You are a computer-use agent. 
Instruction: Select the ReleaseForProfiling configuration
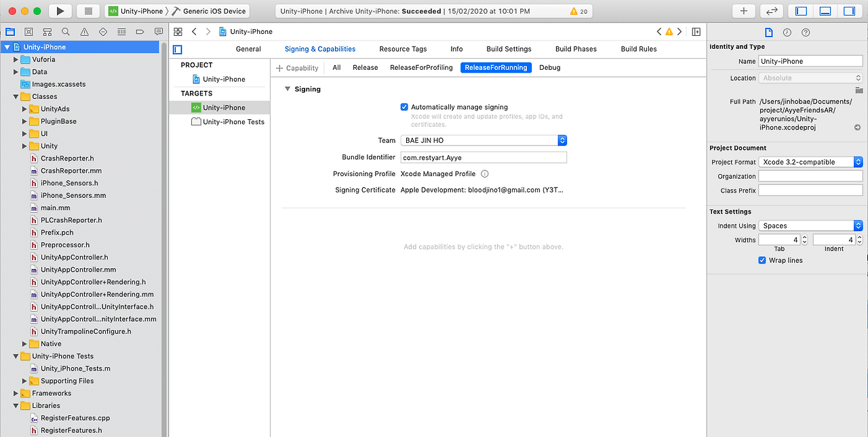coord(421,68)
